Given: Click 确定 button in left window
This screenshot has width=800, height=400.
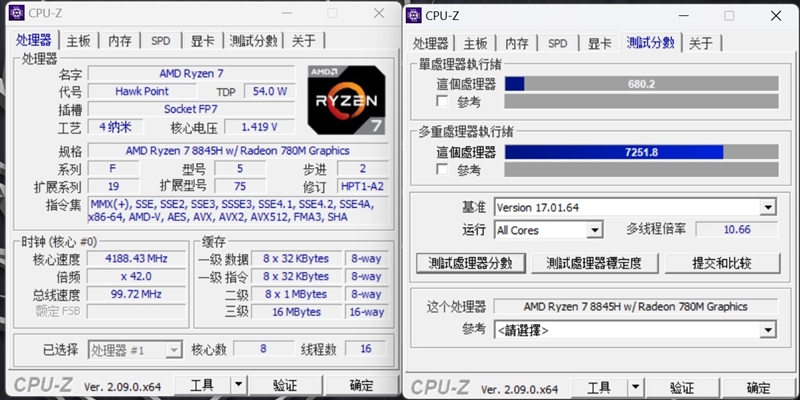Looking at the screenshot, I should [361, 385].
